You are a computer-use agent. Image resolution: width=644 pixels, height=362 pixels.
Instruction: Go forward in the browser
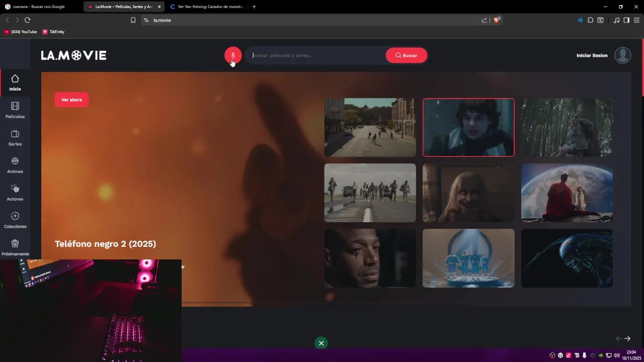click(17, 20)
